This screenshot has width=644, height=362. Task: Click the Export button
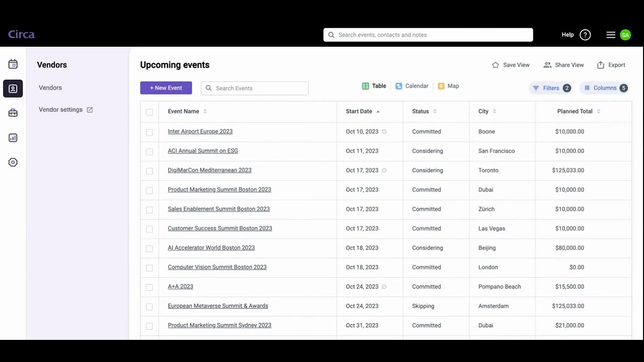[x=611, y=65]
